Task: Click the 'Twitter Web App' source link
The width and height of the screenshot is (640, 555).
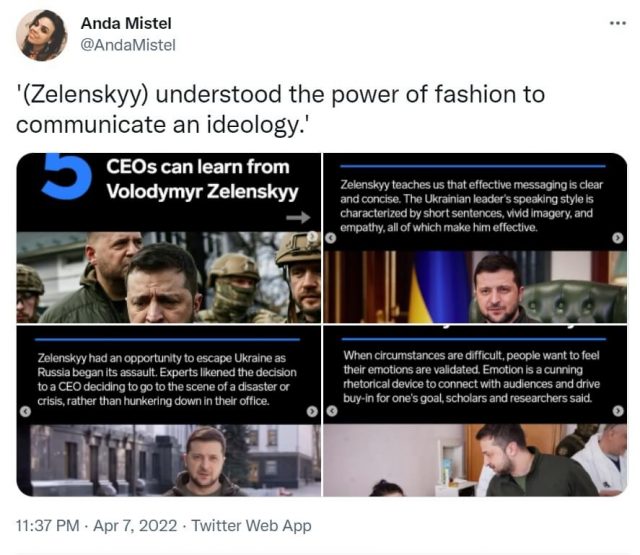Action: (251, 526)
